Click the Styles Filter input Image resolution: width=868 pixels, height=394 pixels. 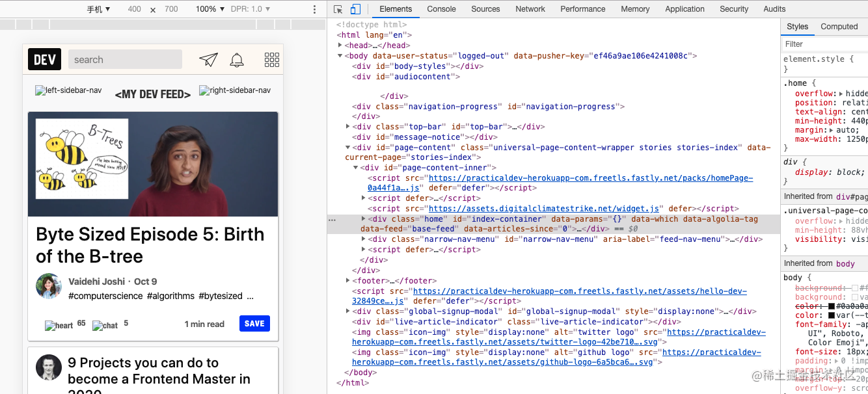[825, 44]
